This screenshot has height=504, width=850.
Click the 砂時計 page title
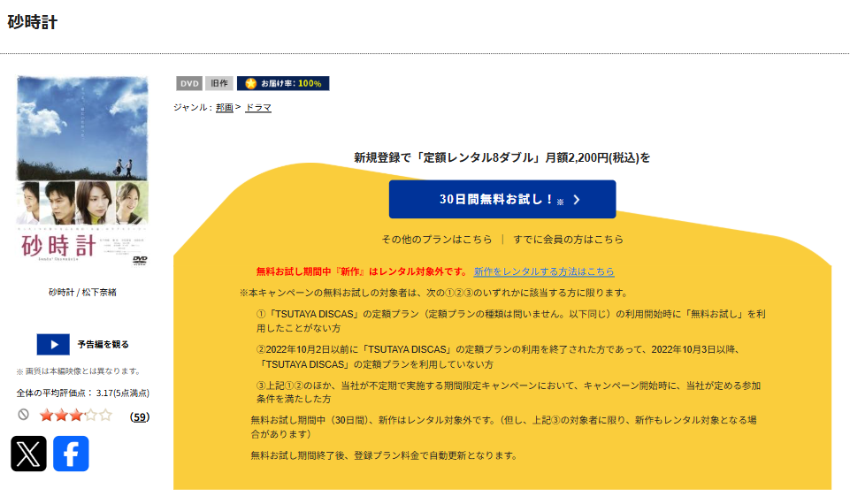point(33,22)
